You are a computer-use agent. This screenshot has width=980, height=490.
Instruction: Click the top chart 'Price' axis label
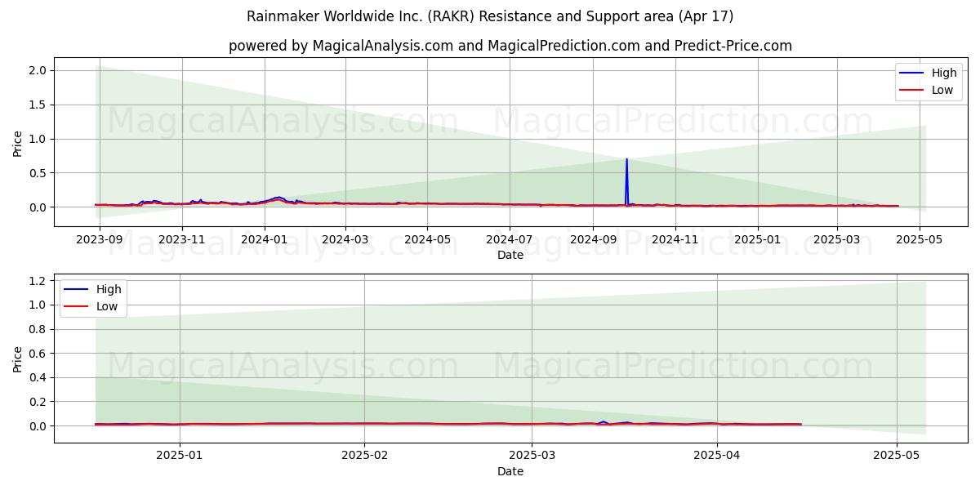18,142
